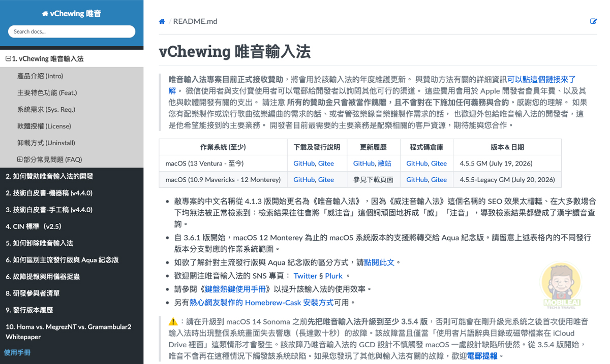Click the 程式碼倉庫 column header
The height and width of the screenshot is (364, 610).
(426, 147)
